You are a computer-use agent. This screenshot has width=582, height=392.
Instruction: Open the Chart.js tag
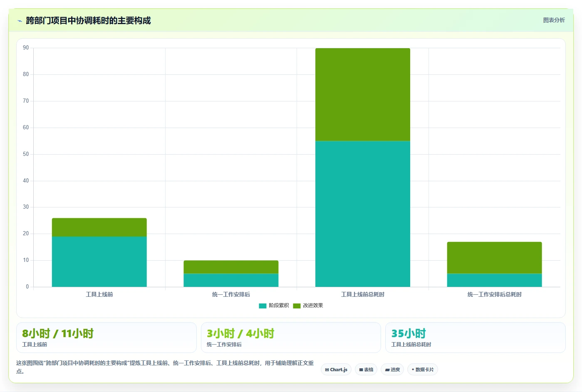336,370
